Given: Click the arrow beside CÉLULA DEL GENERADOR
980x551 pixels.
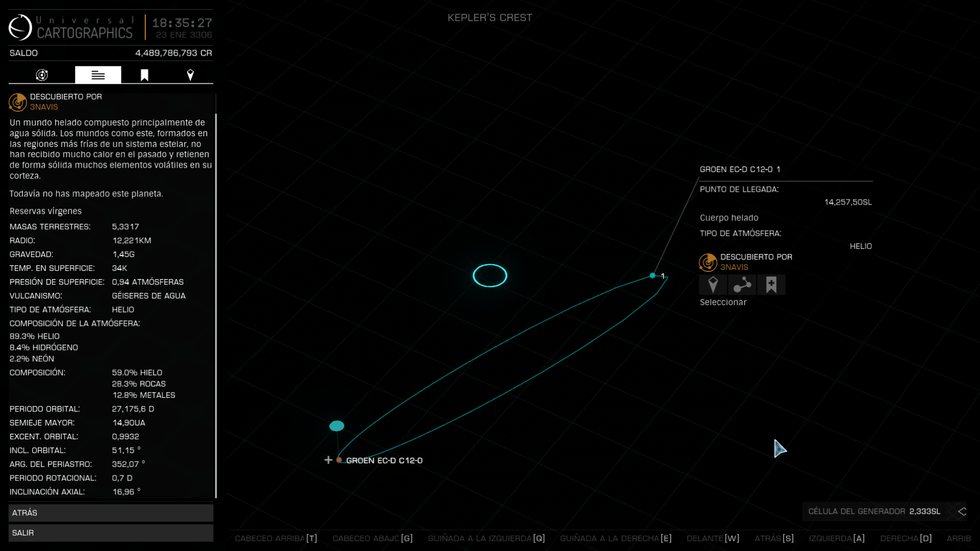Looking at the screenshot, I should pos(962,511).
